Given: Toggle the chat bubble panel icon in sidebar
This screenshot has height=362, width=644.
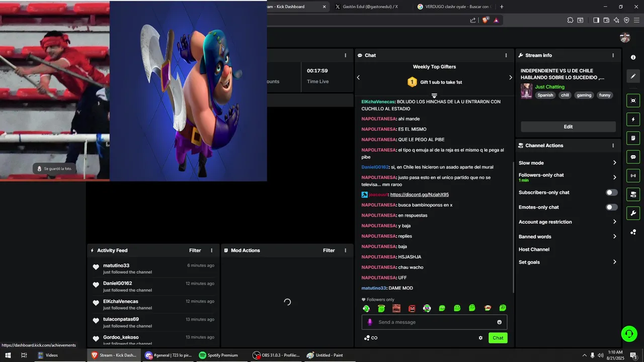Looking at the screenshot, I should [x=633, y=157].
